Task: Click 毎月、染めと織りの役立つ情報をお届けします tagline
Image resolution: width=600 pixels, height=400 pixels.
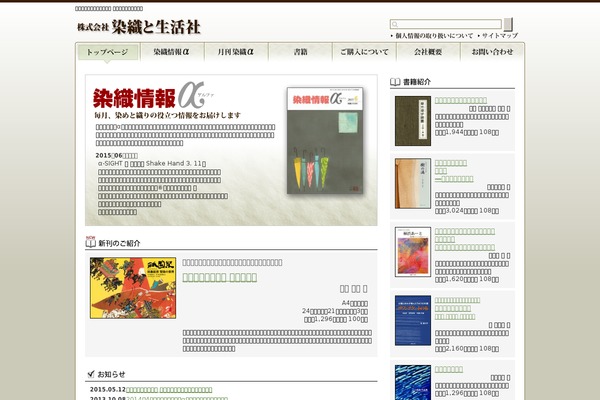Action: (x=168, y=115)
